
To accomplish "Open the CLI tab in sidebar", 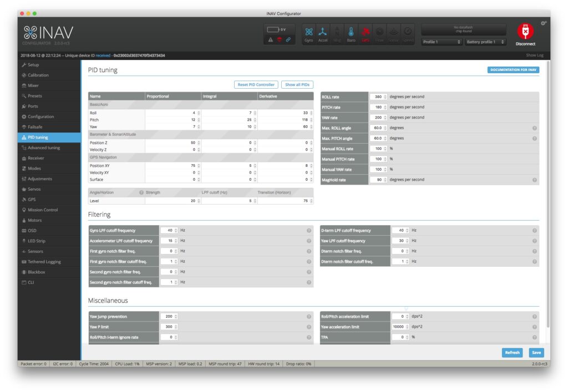I will [32, 282].
